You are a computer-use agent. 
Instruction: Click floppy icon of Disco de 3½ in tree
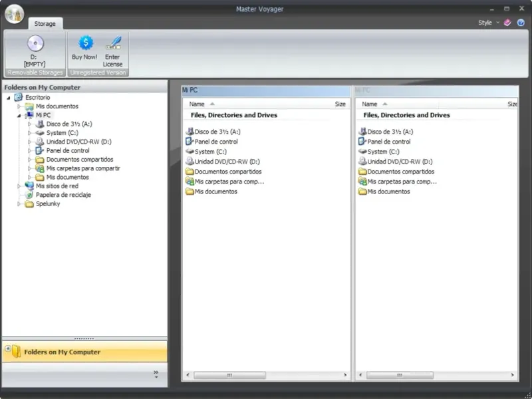pos(40,124)
